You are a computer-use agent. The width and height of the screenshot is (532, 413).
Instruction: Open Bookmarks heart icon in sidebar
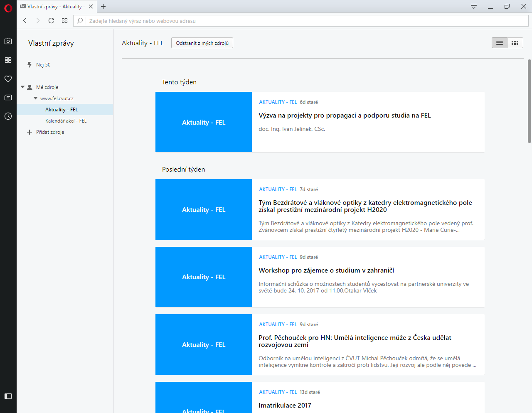coord(8,79)
